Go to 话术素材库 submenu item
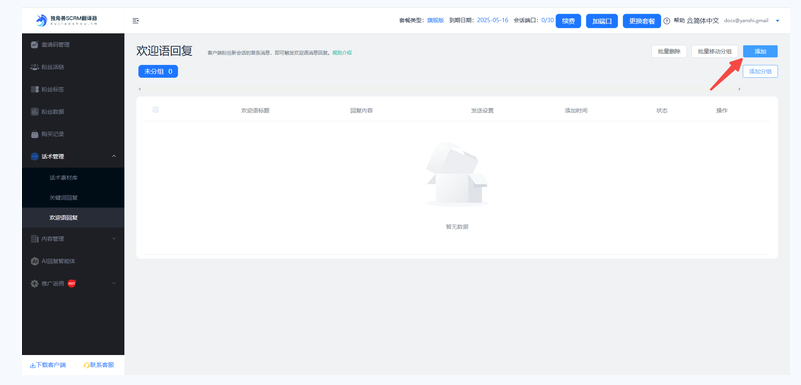The height and width of the screenshot is (385, 801). pyautogui.click(x=64, y=178)
